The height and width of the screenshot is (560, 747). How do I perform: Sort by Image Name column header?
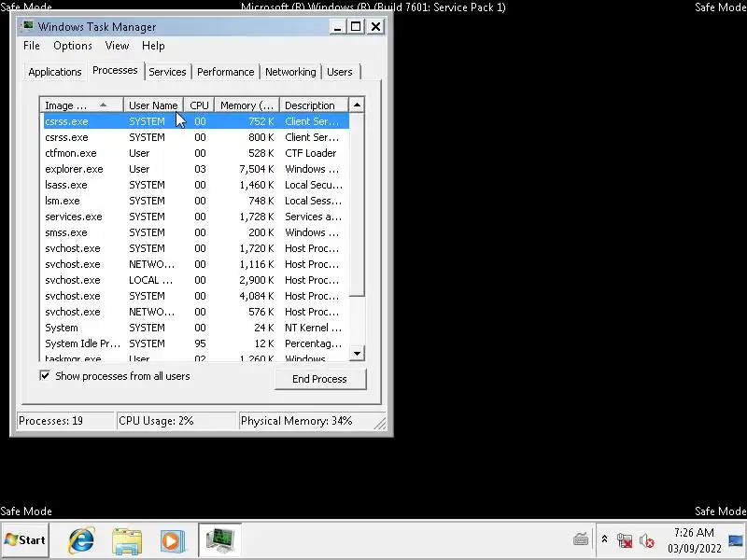tap(82, 105)
